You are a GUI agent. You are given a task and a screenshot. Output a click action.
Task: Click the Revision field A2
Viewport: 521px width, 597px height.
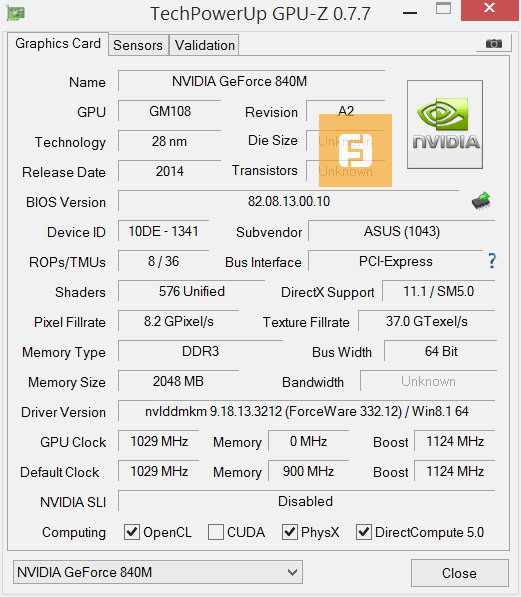click(x=346, y=111)
